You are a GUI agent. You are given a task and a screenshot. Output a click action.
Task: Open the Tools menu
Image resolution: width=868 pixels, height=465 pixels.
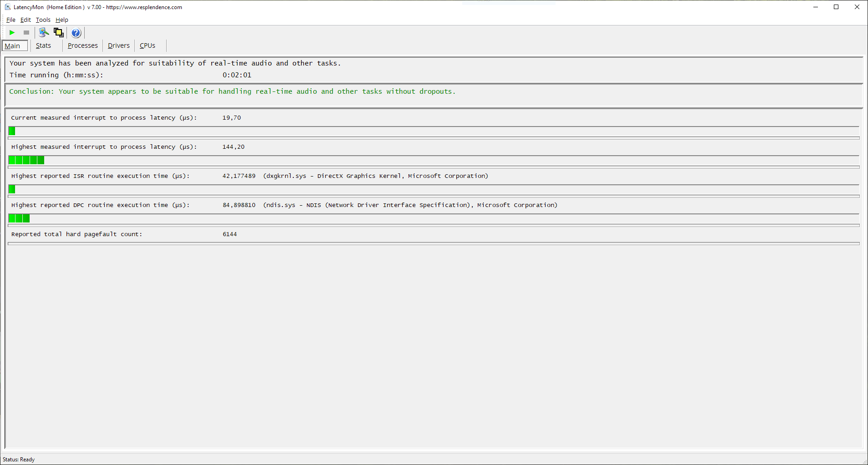[x=43, y=20]
